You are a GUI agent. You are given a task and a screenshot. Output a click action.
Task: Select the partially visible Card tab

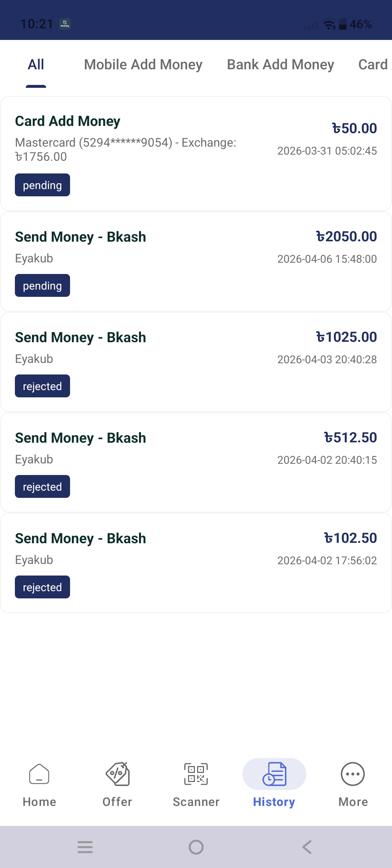(x=374, y=65)
